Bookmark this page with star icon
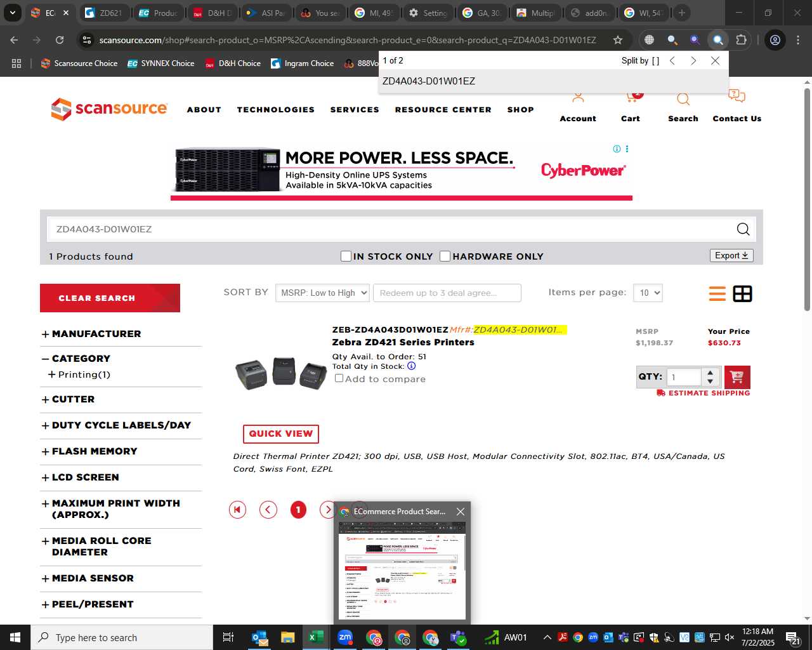Screen dimensions: 812x650 [618, 40]
